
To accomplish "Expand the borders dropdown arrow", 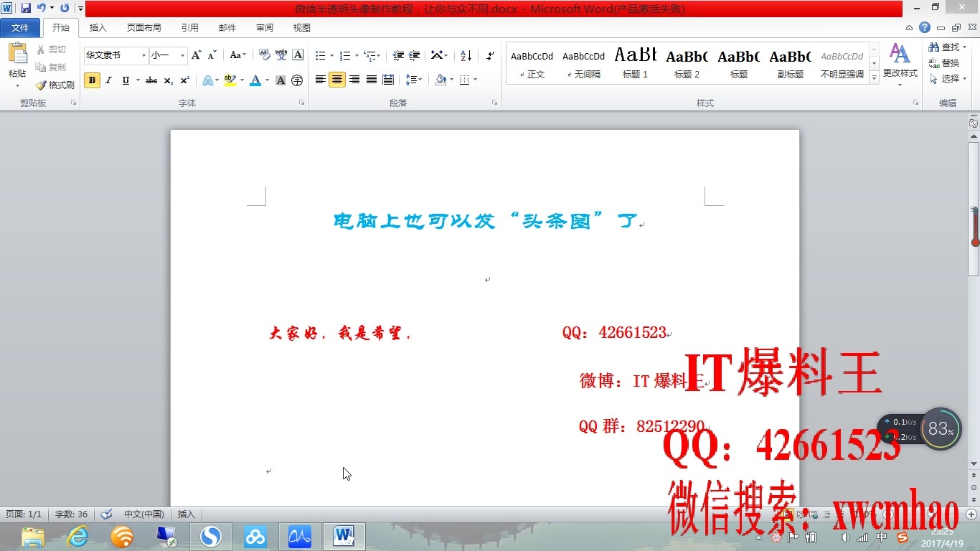I will (x=476, y=80).
